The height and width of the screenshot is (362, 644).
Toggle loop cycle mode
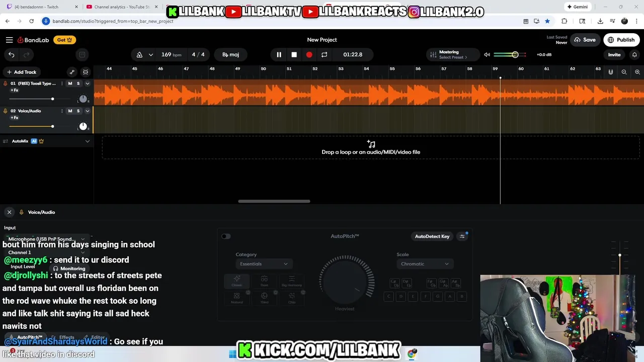coord(324,54)
